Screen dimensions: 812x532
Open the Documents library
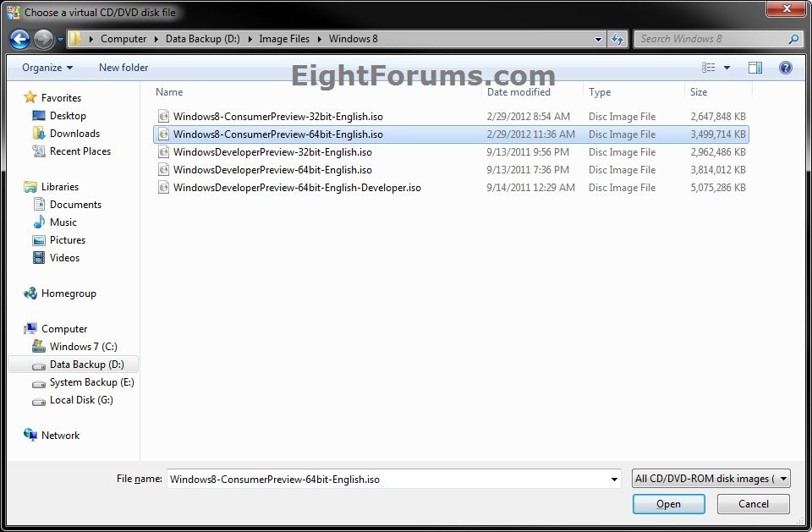coord(75,205)
